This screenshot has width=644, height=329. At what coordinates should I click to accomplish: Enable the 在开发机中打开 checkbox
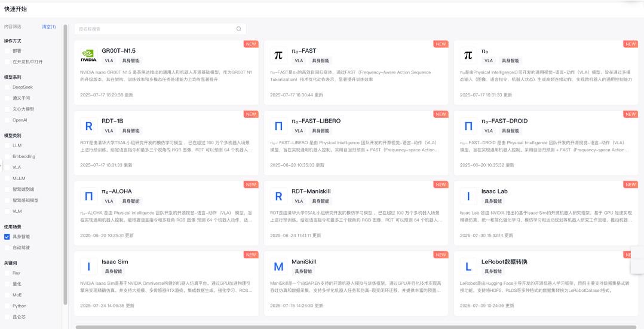click(x=7, y=62)
